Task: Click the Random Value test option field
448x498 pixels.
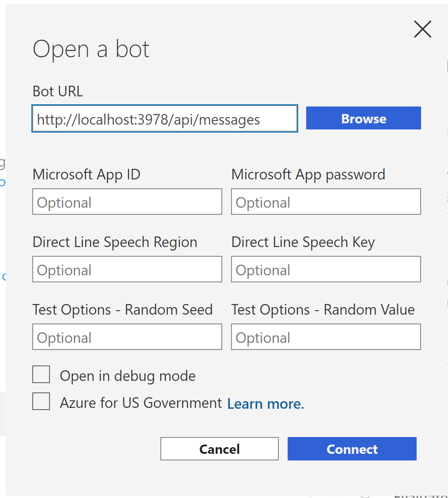Action: [x=326, y=337]
